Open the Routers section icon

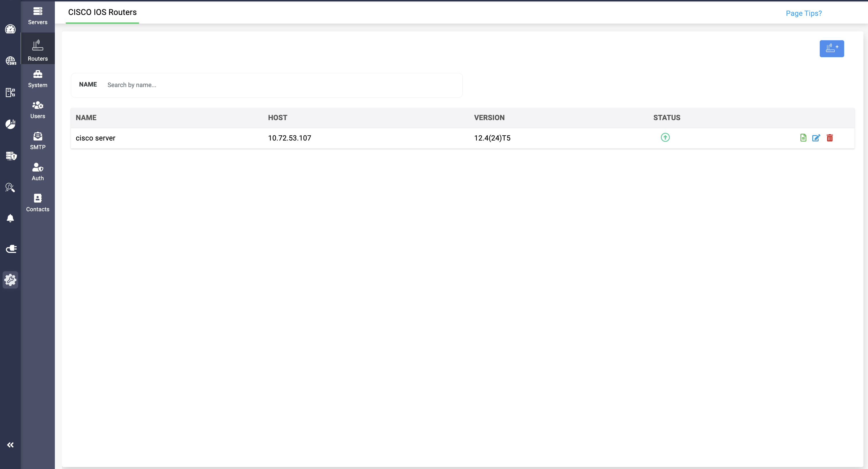tap(37, 48)
